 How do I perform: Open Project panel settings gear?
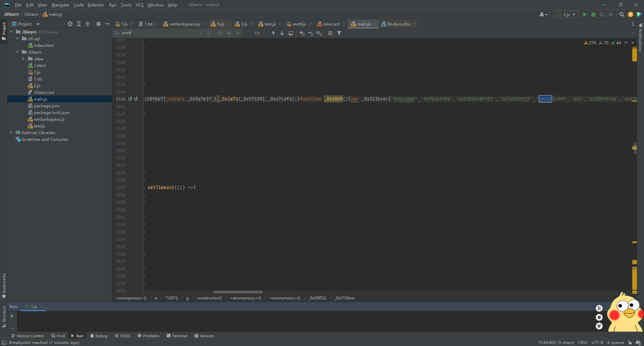(99, 24)
